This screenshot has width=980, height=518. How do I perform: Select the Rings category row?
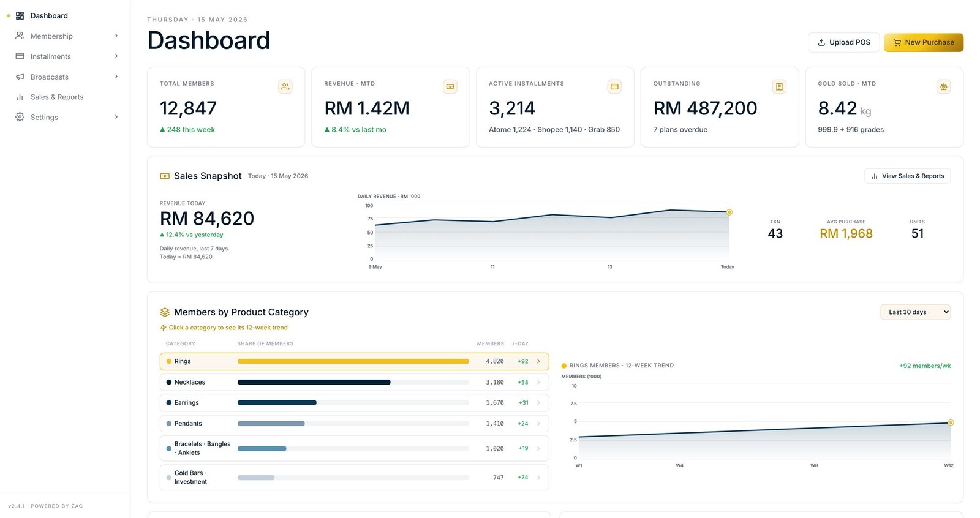click(x=354, y=361)
